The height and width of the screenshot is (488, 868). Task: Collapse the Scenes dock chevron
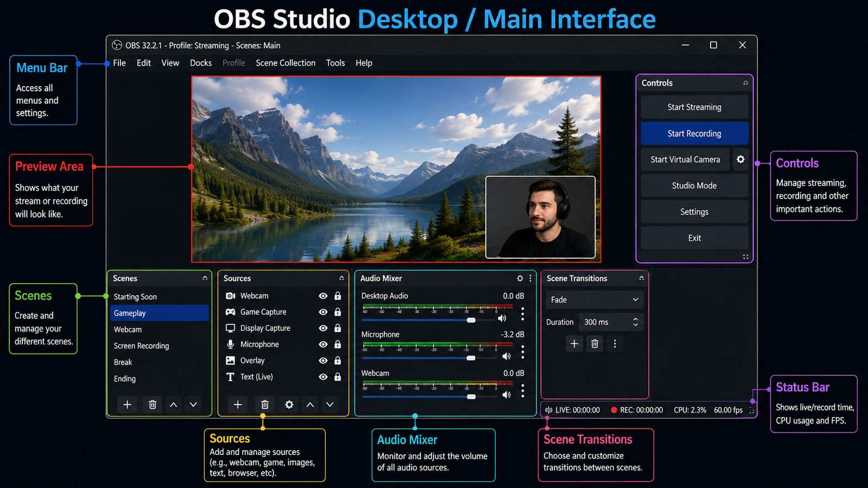pyautogui.click(x=205, y=278)
